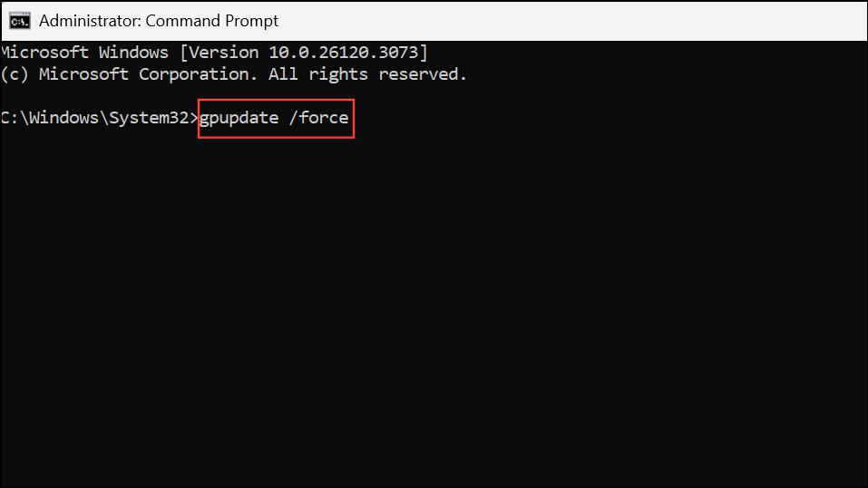The width and height of the screenshot is (868, 488).
Task: Click "System32" in the prompt path
Action: tap(149, 118)
